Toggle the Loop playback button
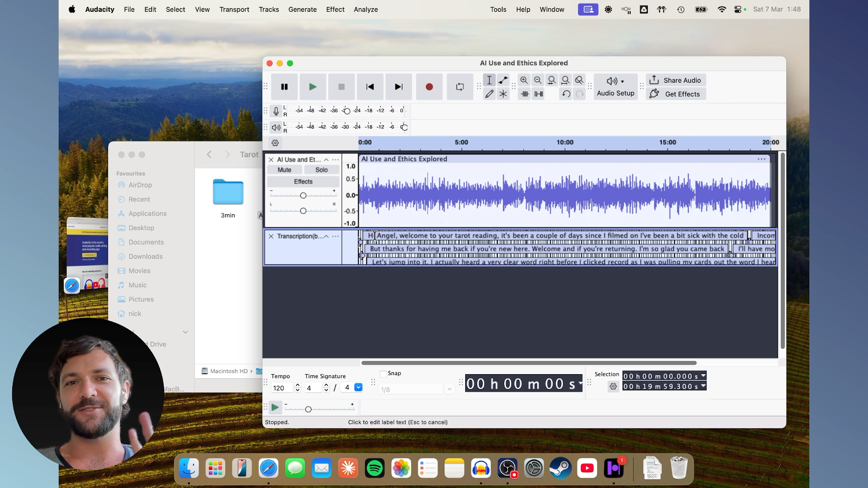 point(460,87)
